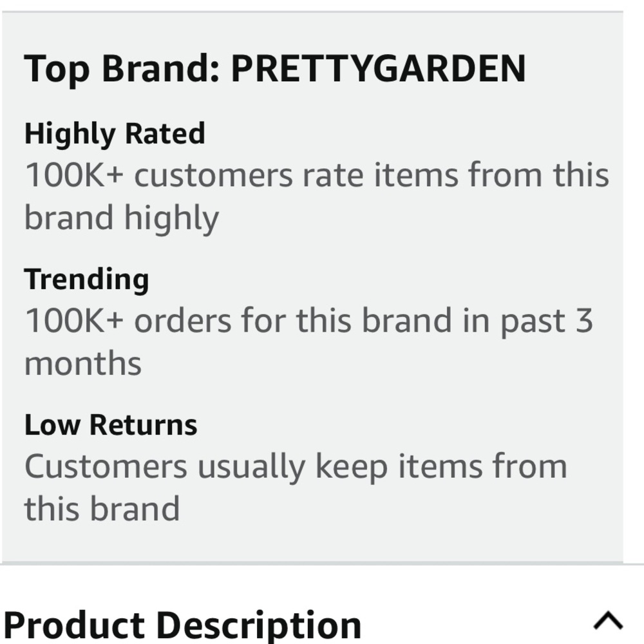This screenshot has height=644, width=644.
Task: Tap the 'this brand' text under Low Returns
Action: [x=102, y=509]
